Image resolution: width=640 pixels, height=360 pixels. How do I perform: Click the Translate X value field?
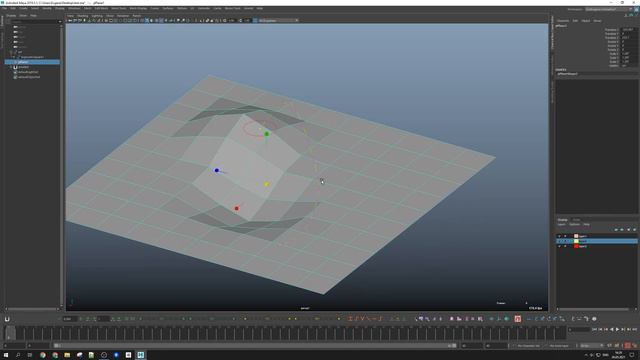pyautogui.click(x=629, y=30)
